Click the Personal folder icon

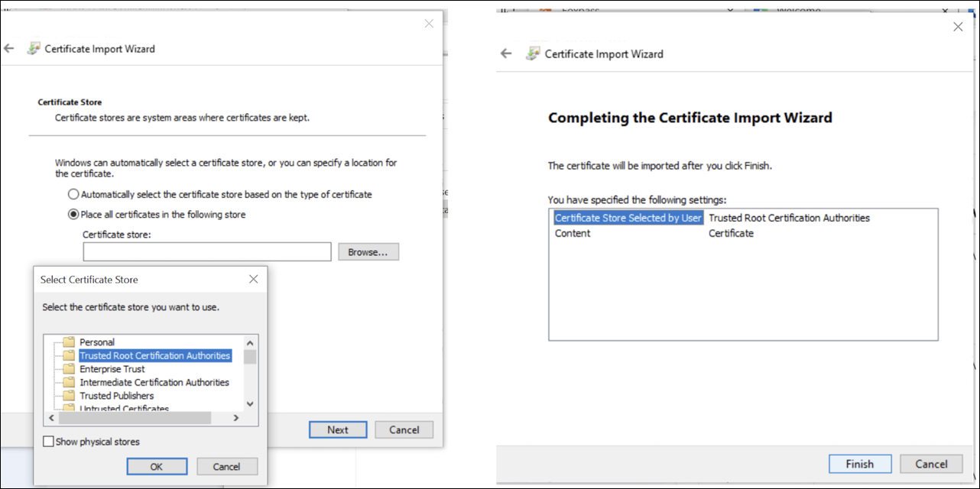69,342
